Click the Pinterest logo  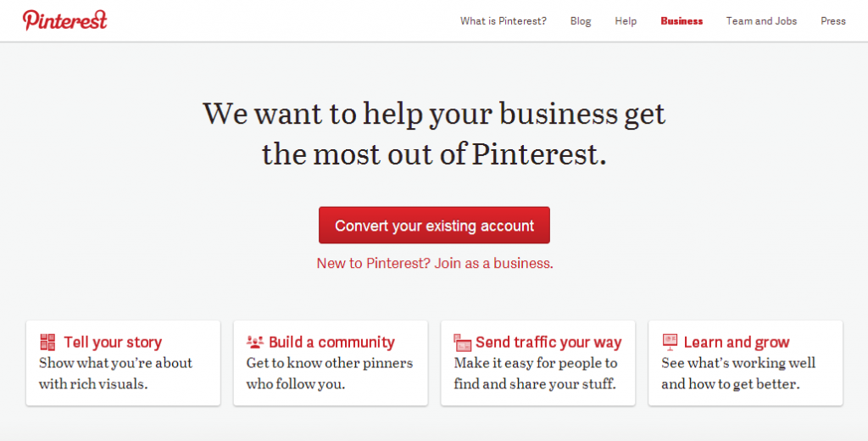(x=64, y=20)
